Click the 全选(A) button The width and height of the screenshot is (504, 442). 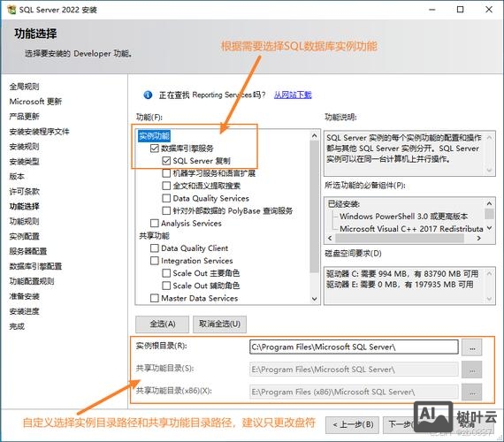click(163, 324)
